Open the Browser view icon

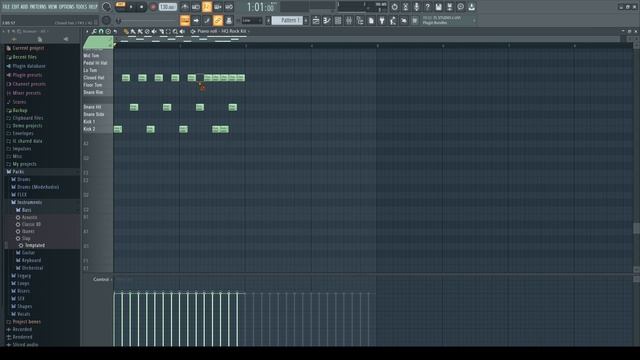tap(360, 20)
